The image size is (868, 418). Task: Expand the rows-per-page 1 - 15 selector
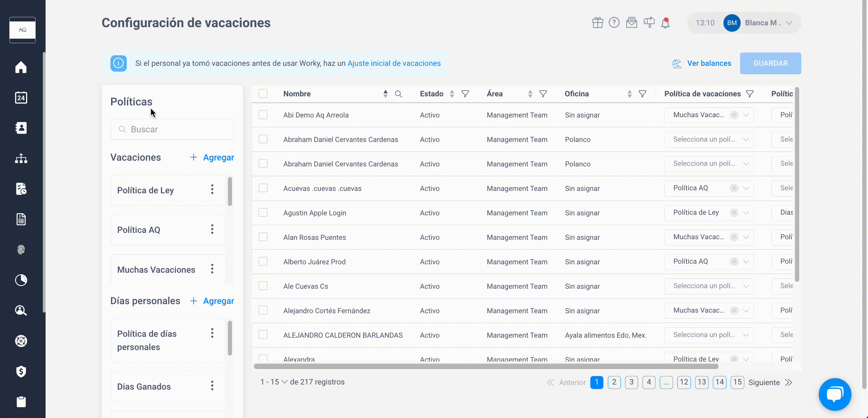click(x=274, y=382)
